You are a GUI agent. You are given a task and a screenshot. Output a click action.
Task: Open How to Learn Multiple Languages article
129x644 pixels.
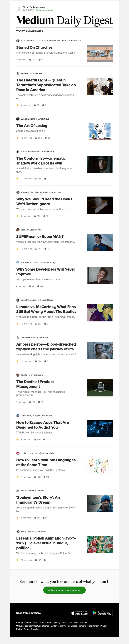coord(46,462)
